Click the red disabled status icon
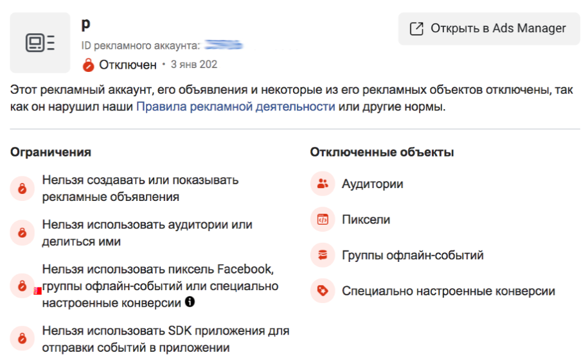The width and height of the screenshot is (588, 364). pos(88,65)
